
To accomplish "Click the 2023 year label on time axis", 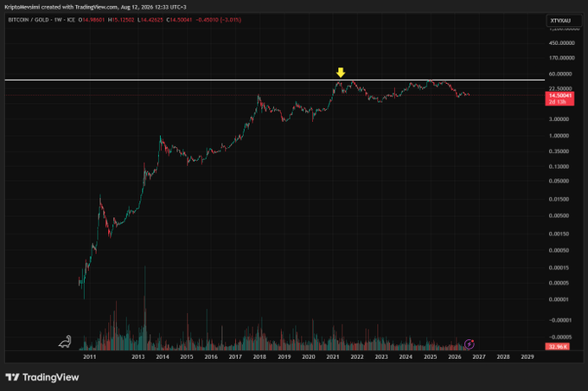I will (x=381, y=357).
